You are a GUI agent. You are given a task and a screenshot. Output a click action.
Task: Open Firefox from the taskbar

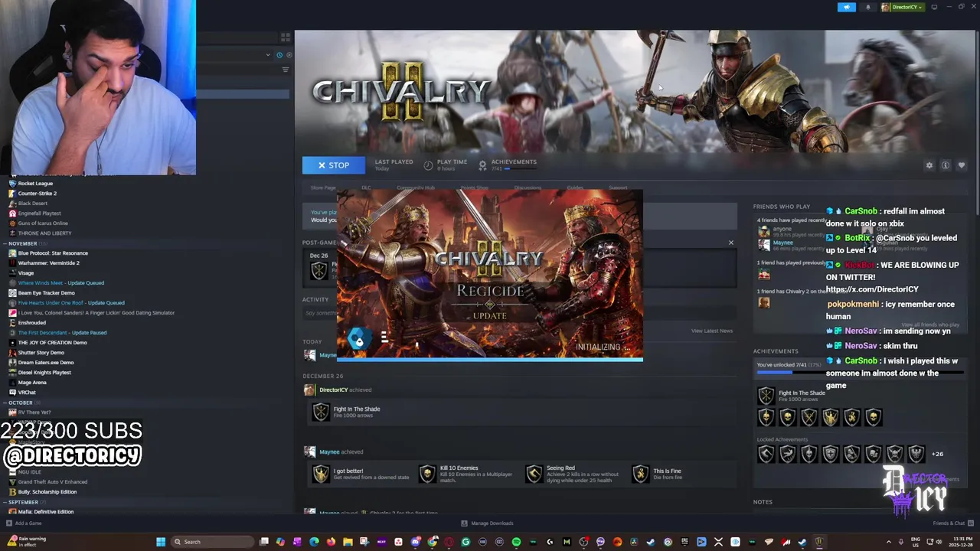coord(331,542)
